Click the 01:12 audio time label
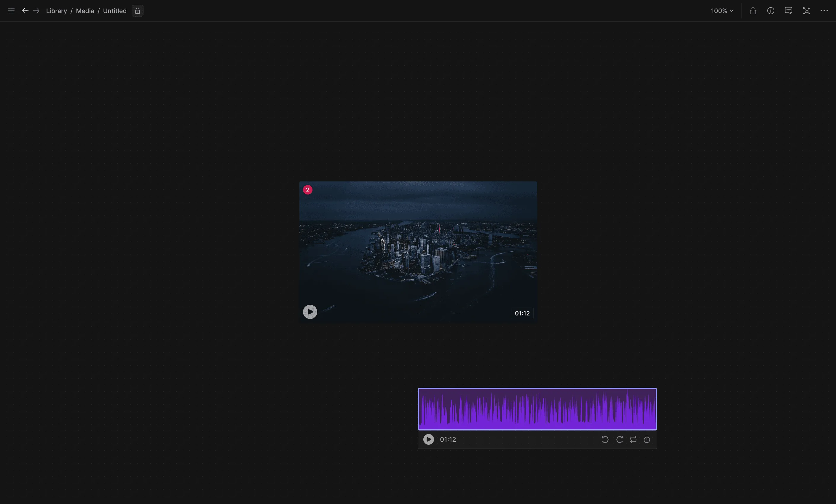836x504 pixels. pos(448,439)
